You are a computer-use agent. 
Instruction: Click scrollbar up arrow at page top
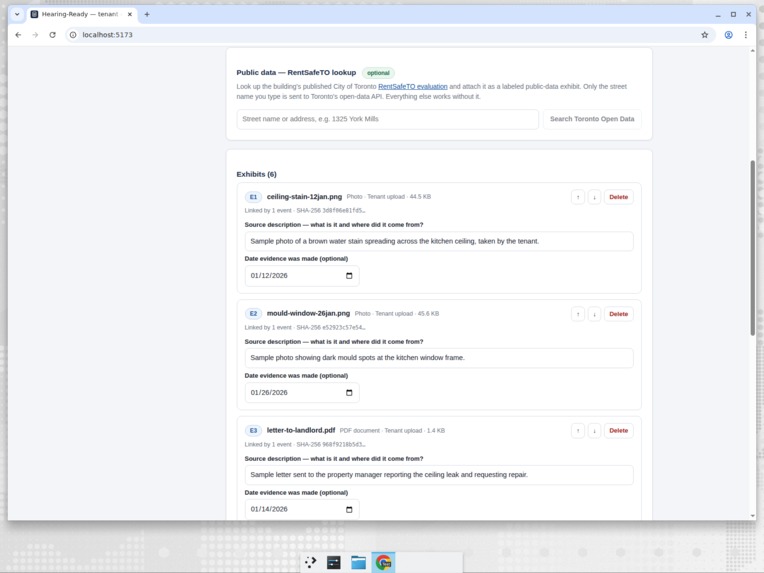pyautogui.click(x=752, y=51)
